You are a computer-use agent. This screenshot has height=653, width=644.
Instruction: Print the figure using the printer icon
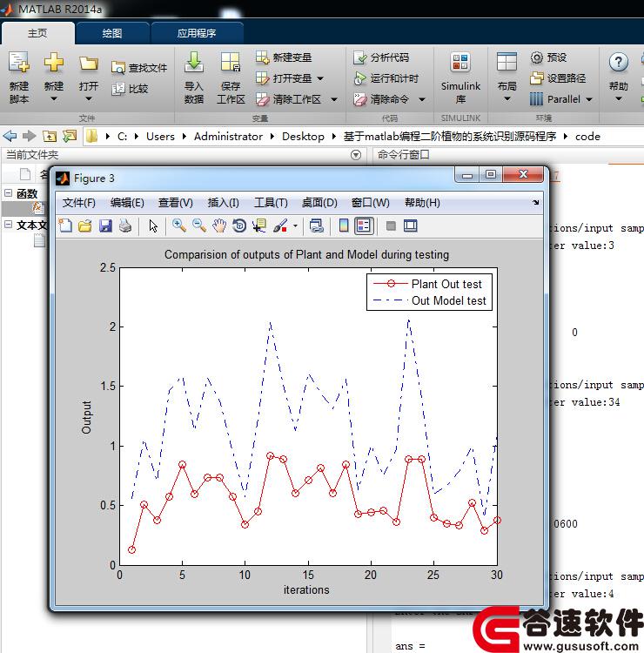click(125, 226)
